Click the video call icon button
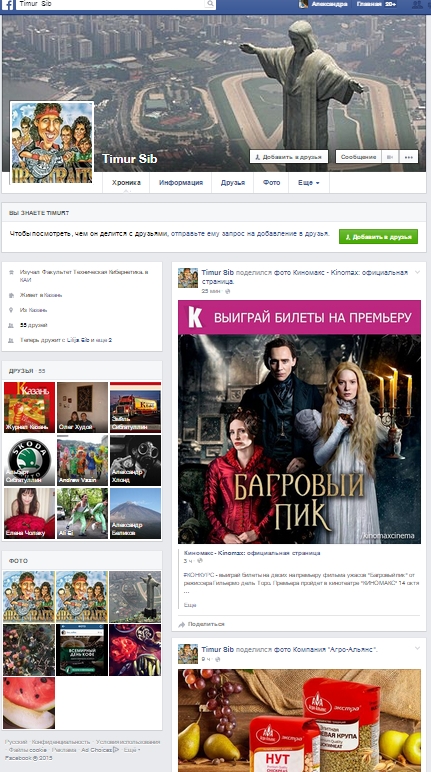 coord(391,157)
